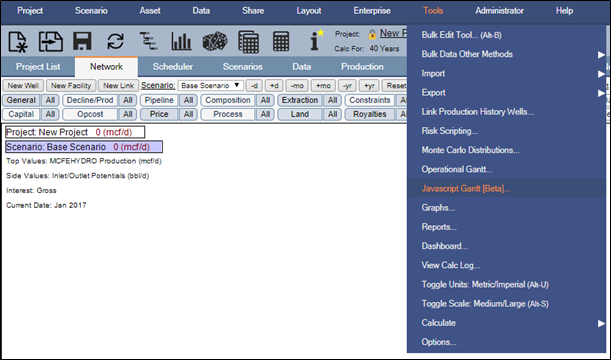The image size is (611, 360).
Task: Select Bulk Edit Tool menu entry
Action: click(507, 35)
